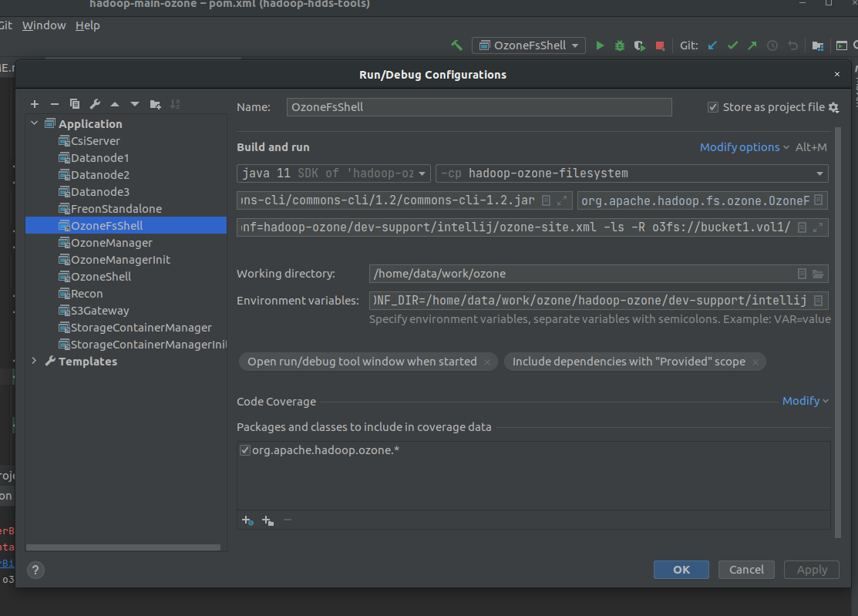Image resolution: width=858 pixels, height=616 pixels.
Task: Open the OzoneFsShell configuration selector dropdown
Action: pyautogui.click(x=529, y=45)
